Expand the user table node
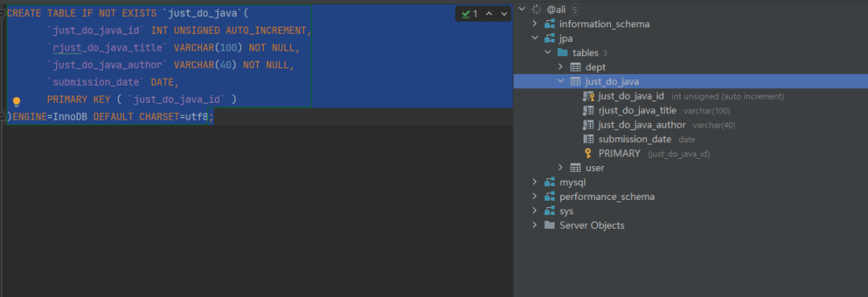 (561, 168)
